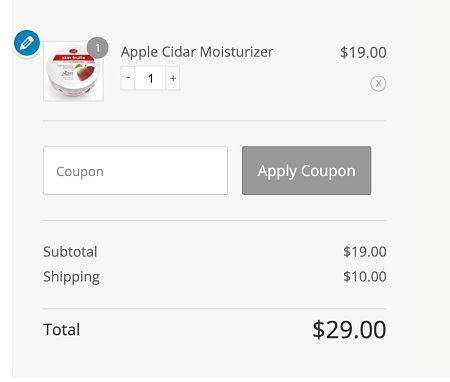Click the quantity number field

point(150,78)
